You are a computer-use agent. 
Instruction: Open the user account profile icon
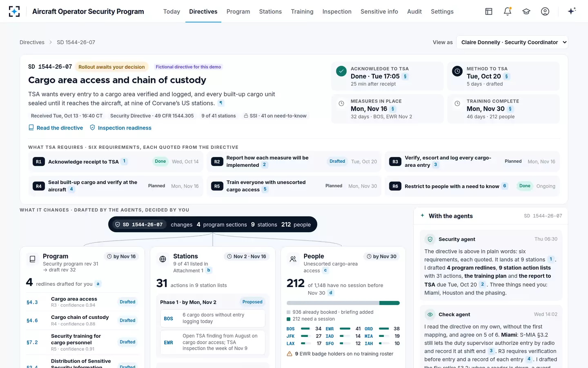tap(545, 11)
